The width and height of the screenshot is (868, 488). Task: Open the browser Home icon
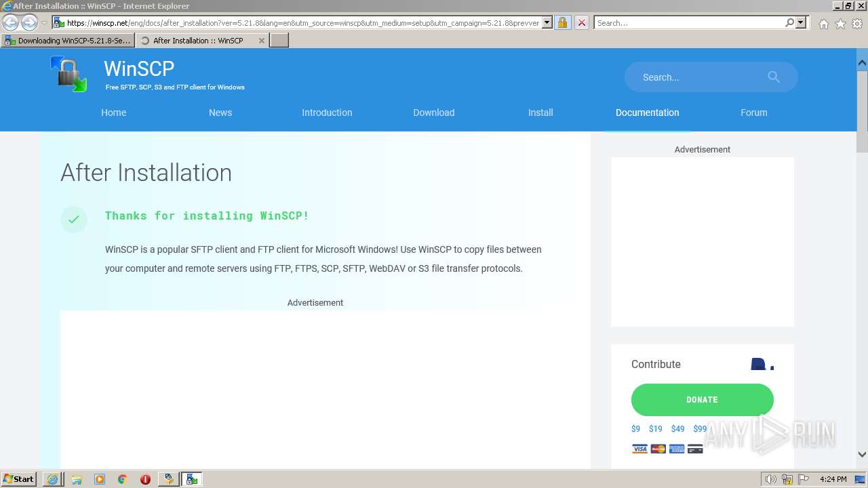coord(823,24)
